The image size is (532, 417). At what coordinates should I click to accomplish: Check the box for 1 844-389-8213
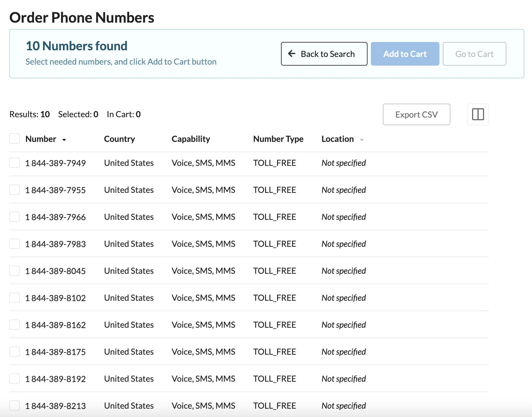[15, 406]
